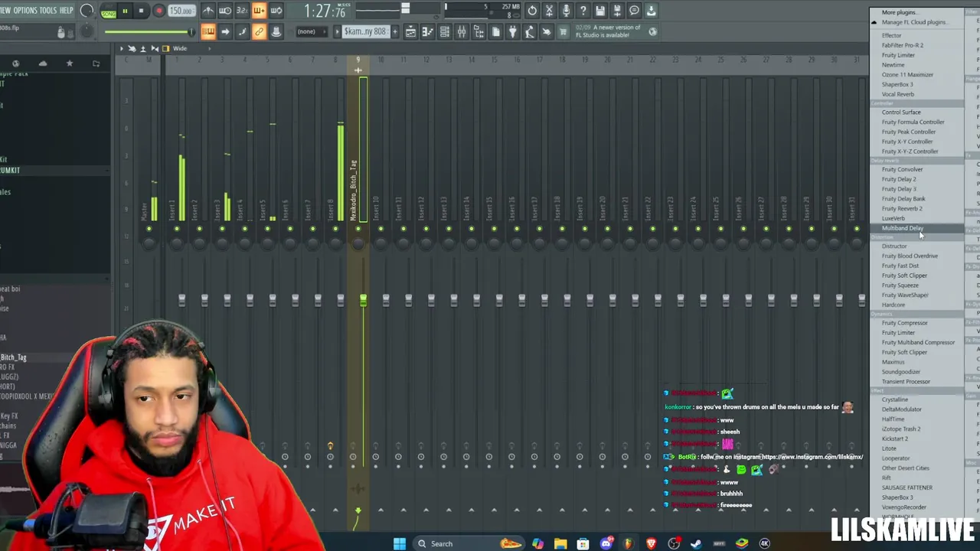Toggle the 3-2-1 countdown before recording
Viewport: 980px width, 551px height.
(242, 11)
